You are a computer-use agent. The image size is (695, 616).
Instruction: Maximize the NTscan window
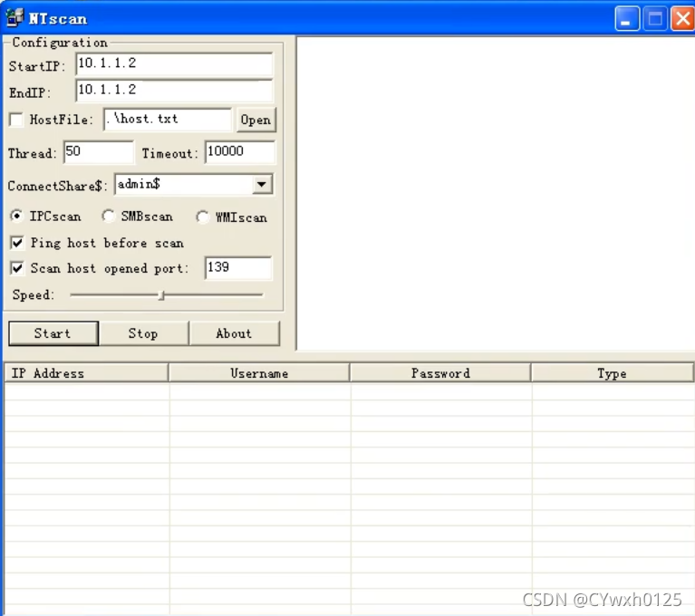point(655,19)
